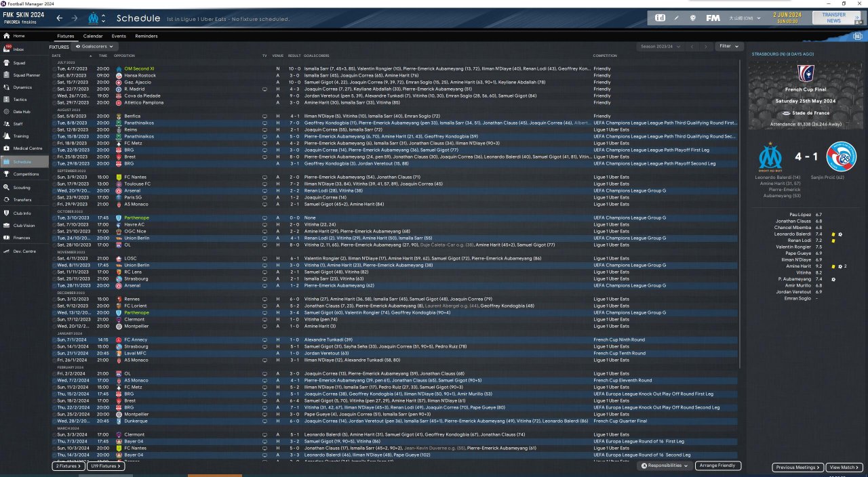868x477 pixels.
Task: Open Competitions in the sidebar
Action: [26, 174]
